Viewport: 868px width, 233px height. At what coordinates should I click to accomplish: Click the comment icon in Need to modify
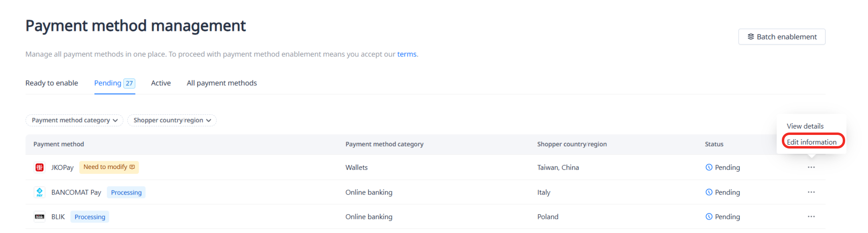point(132,167)
